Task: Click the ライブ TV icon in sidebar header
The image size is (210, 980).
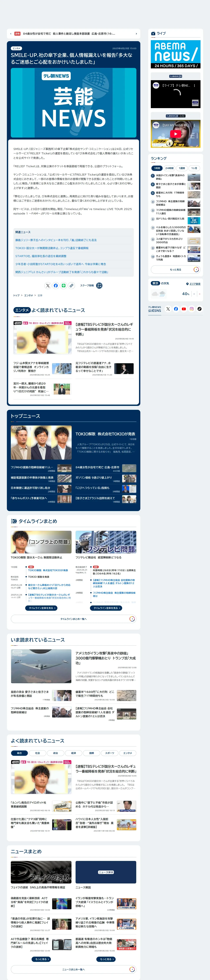Action: 153,33
